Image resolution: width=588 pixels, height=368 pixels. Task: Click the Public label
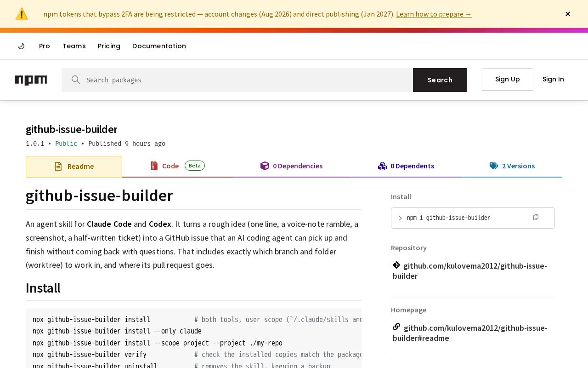[x=66, y=144]
